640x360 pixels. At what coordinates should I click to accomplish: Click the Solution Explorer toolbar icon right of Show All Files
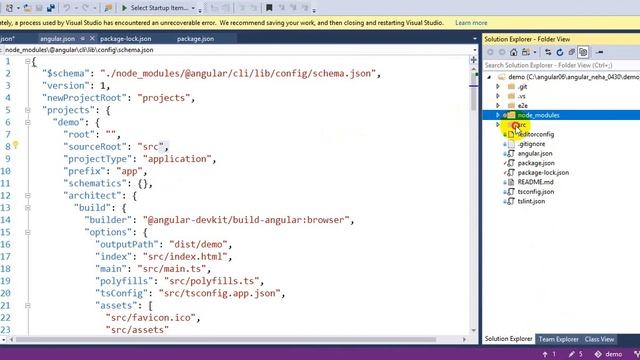(600, 52)
